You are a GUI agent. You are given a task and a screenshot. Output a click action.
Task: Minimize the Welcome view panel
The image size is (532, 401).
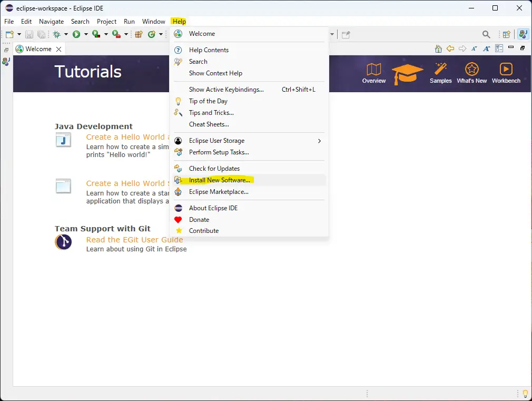(511, 47)
